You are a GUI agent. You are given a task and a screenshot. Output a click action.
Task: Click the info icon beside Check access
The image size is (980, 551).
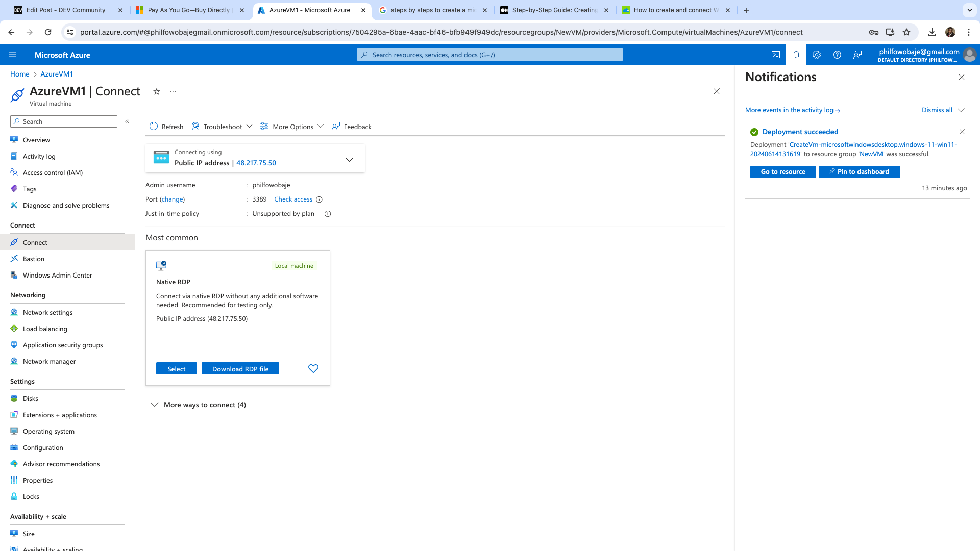(x=319, y=199)
